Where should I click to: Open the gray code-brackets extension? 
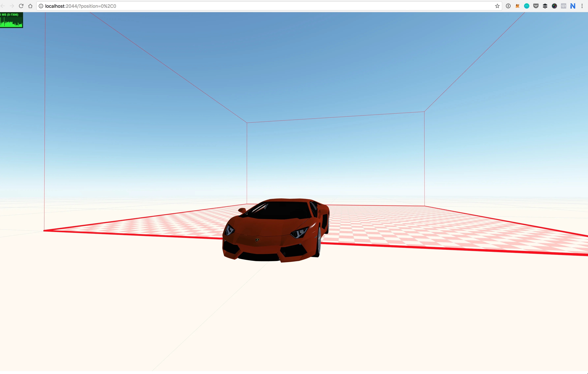tap(564, 6)
